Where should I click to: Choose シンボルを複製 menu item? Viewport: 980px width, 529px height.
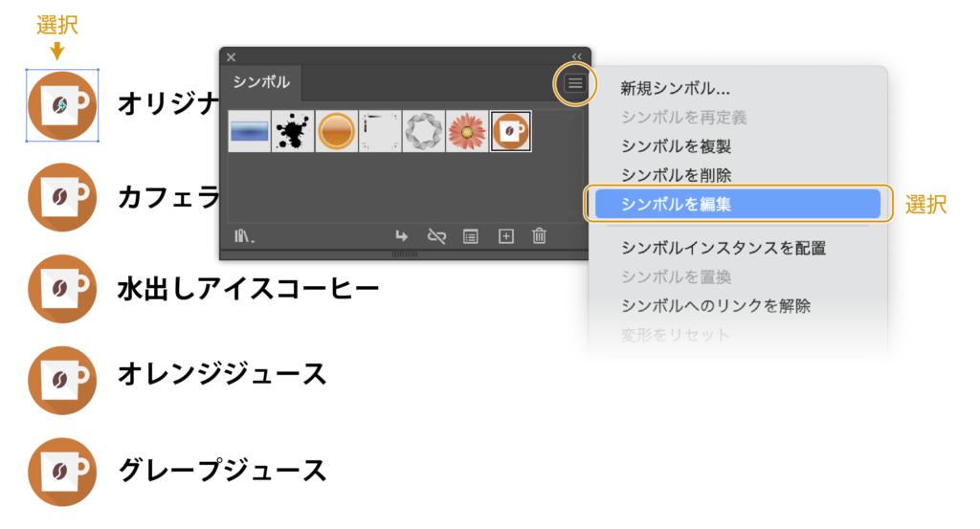(x=676, y=146)
